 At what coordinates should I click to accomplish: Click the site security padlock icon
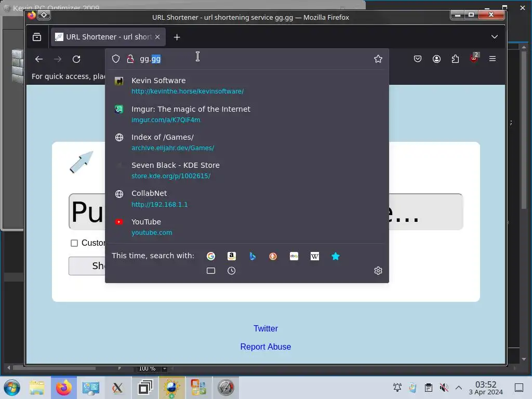130,59
